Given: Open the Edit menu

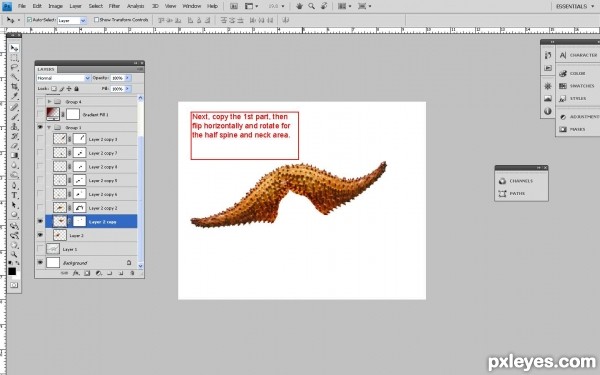Looking at the screenshot, I should (x=37, y=6).
